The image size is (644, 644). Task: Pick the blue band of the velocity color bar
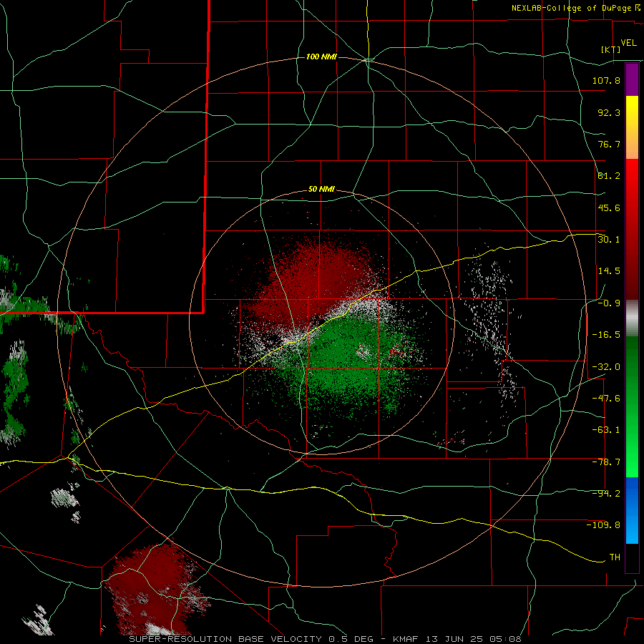(632, 510)
